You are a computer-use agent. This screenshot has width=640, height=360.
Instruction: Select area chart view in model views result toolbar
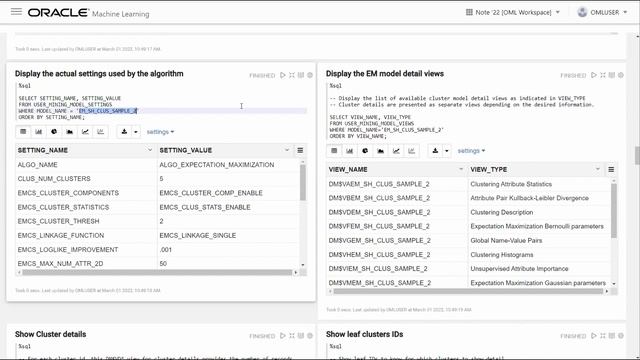[381, 151]
